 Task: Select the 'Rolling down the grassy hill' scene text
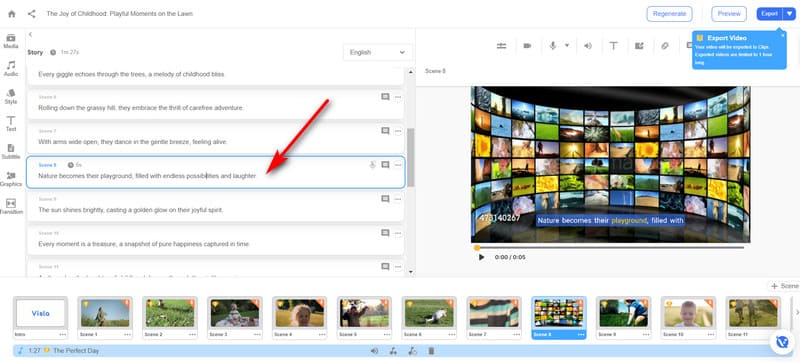coord(141,108)
